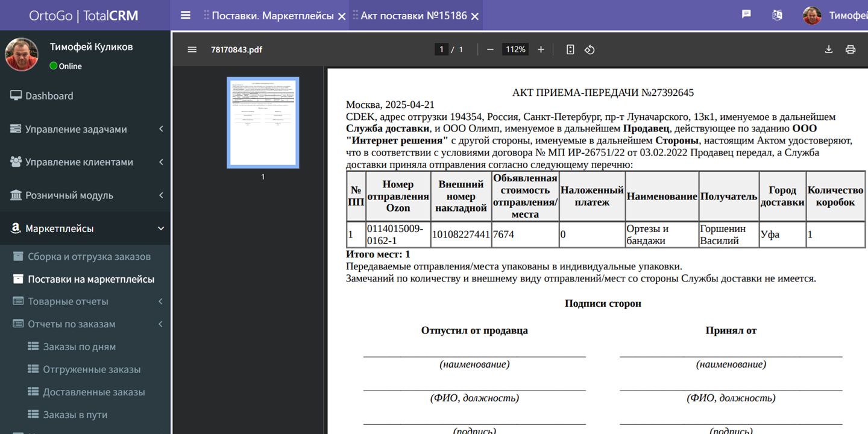Switch to Поставки. Маркетплейсы tab

pos(272,16)
